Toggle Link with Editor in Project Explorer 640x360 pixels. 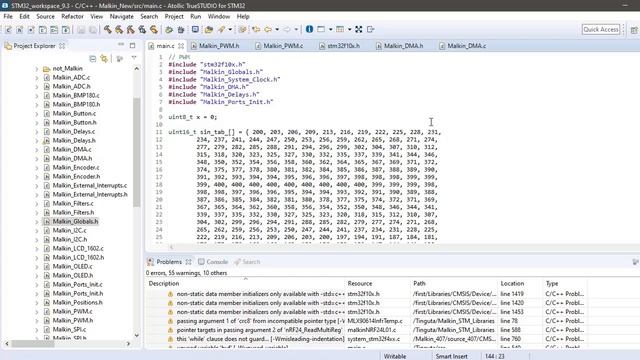tap(104, 59)
